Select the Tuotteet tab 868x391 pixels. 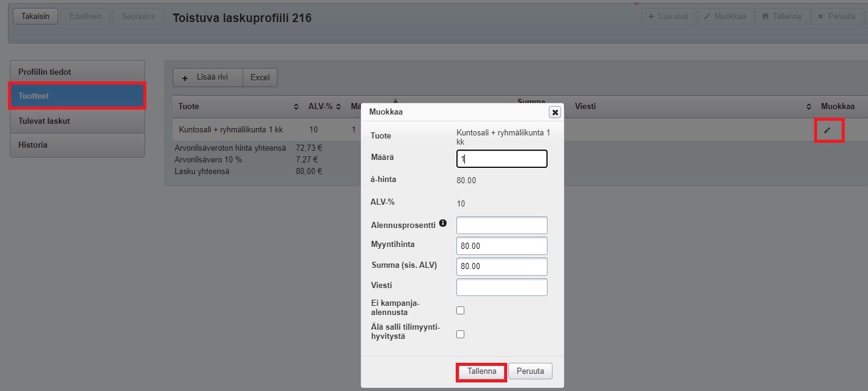pyautogui.click(x=77, y=96)
